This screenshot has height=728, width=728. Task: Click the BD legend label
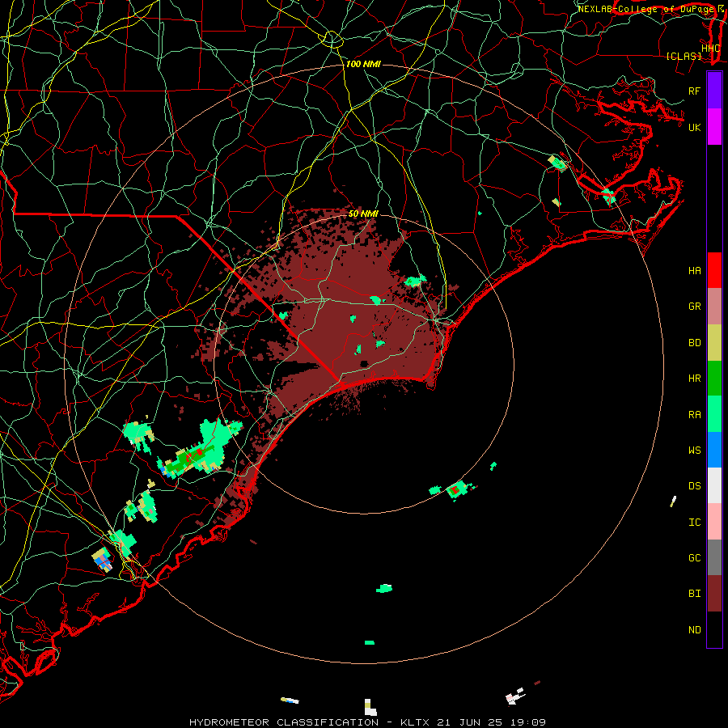click(x=695, y=343)
